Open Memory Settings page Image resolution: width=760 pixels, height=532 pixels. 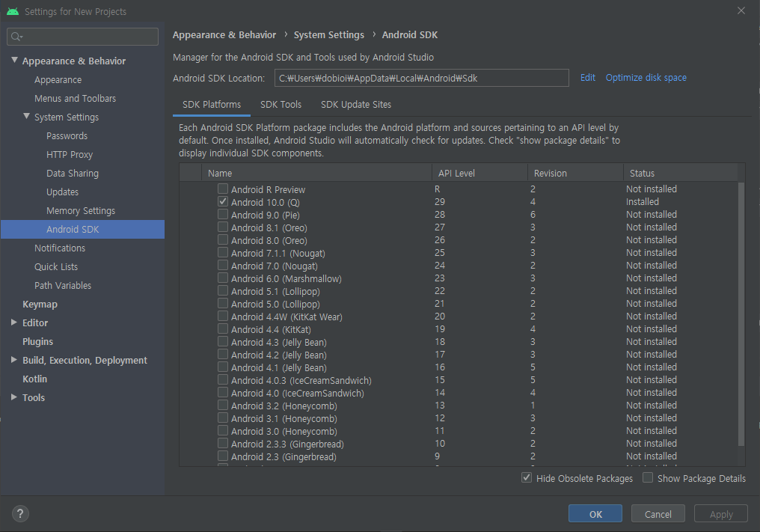[x=81, y=211]
